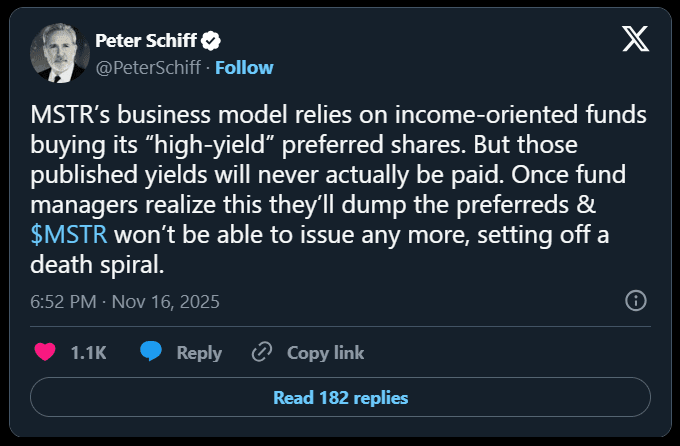Open the tweet info circle icon
Viewport: 680px width, 446px height.
[x=635, y=301]
